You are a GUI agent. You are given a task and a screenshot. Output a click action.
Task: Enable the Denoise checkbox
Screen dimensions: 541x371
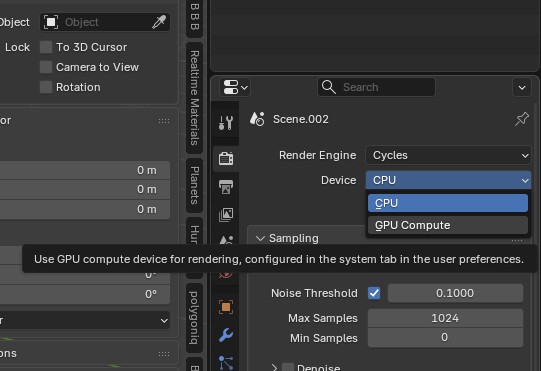pyautogui.click(x=288, y=367)
